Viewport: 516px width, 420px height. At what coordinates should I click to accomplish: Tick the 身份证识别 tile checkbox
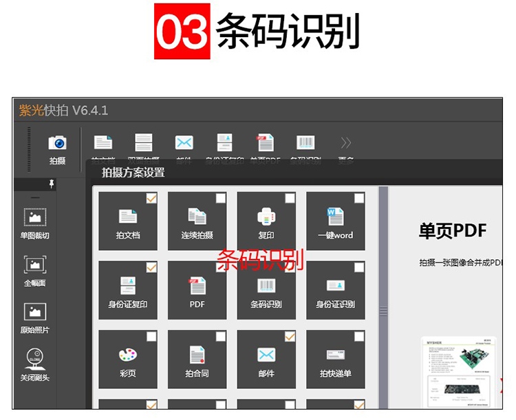pos(359,267)
